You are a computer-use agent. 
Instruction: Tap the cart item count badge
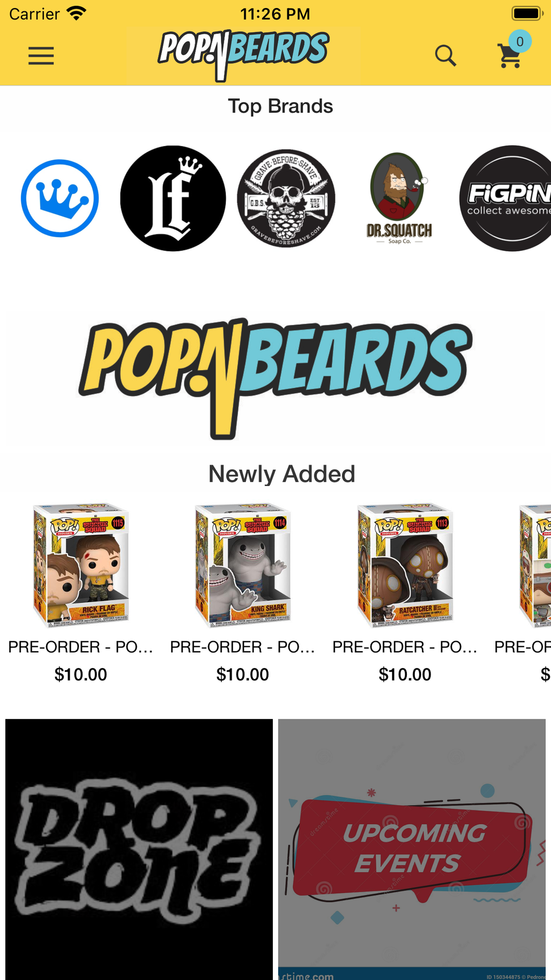(x=520, y=42)
